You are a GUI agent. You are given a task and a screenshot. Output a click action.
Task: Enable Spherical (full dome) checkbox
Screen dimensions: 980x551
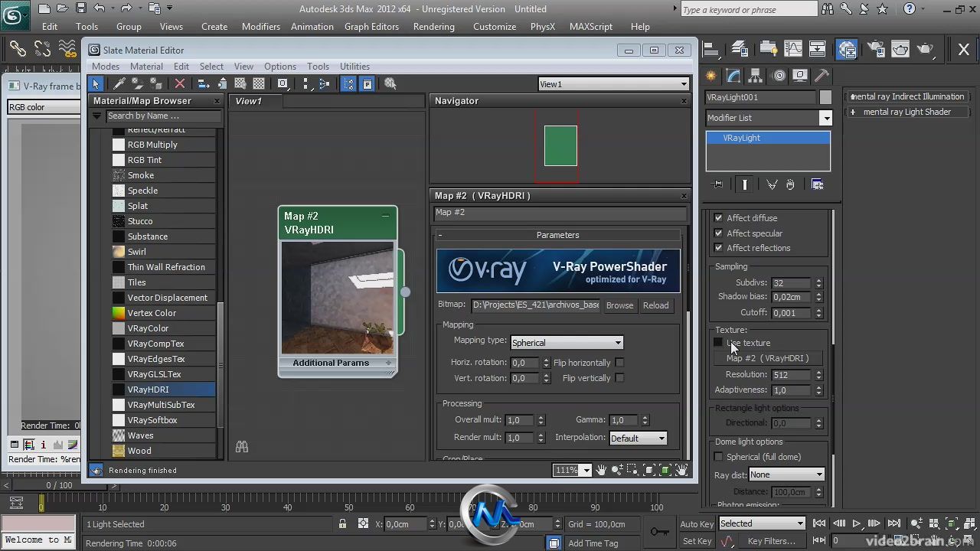[718, 457]
